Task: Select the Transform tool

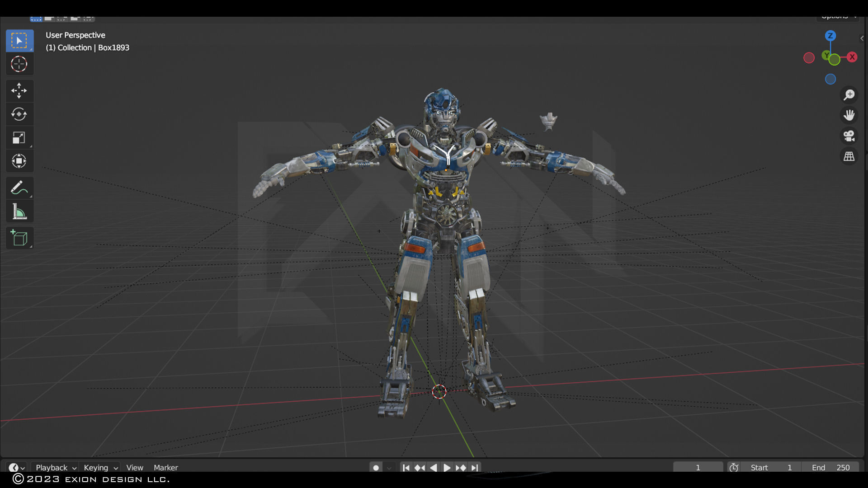Action: 19,161
